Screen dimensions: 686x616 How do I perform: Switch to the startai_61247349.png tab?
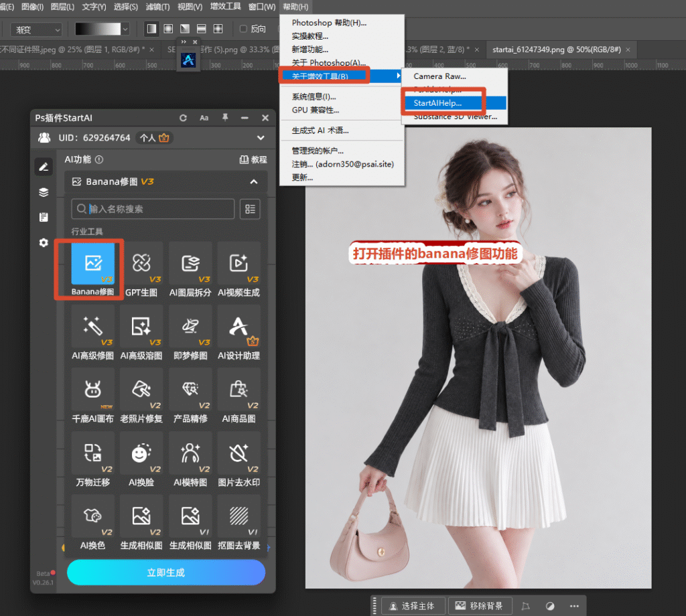click(557, 50)
